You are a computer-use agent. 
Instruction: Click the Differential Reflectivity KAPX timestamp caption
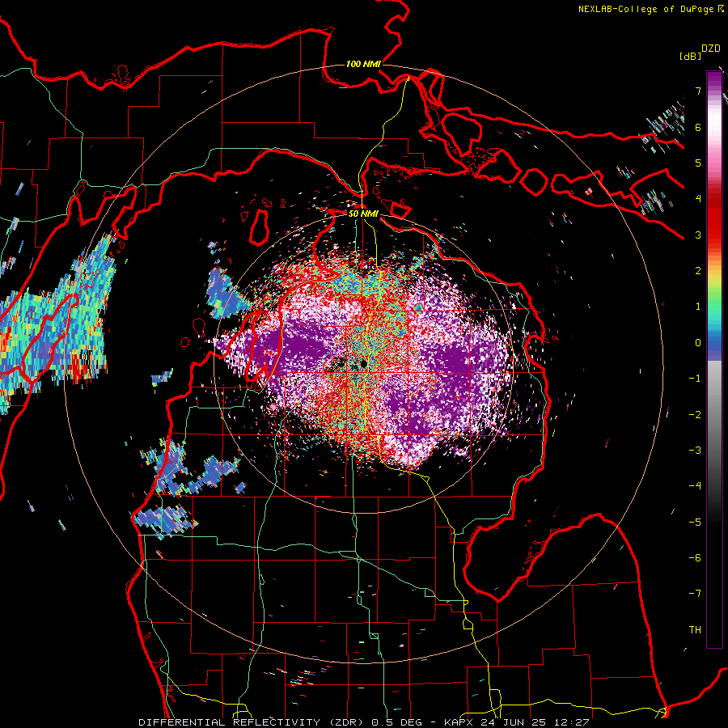(x=364, y=722)
